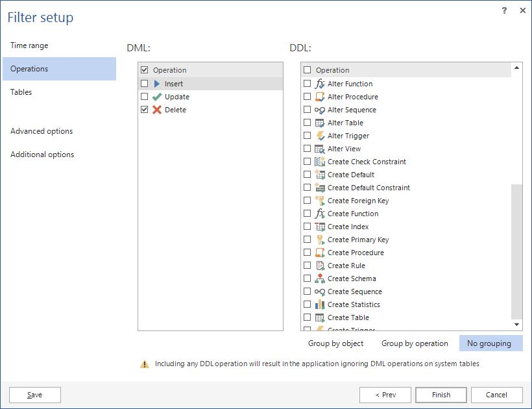Choose Group by object grouping
The height and width of the screenshot is (409, 532).
click(x=337, y=345)
